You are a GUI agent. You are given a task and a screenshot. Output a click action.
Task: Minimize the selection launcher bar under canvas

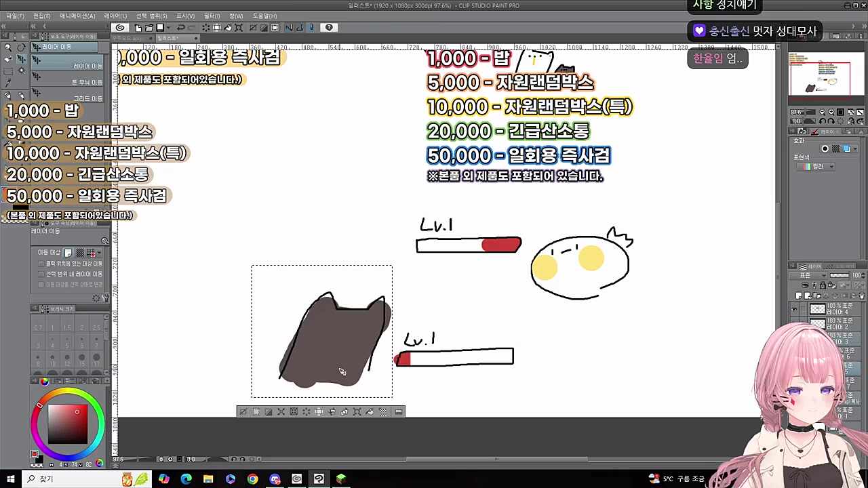tap(399, 412)
